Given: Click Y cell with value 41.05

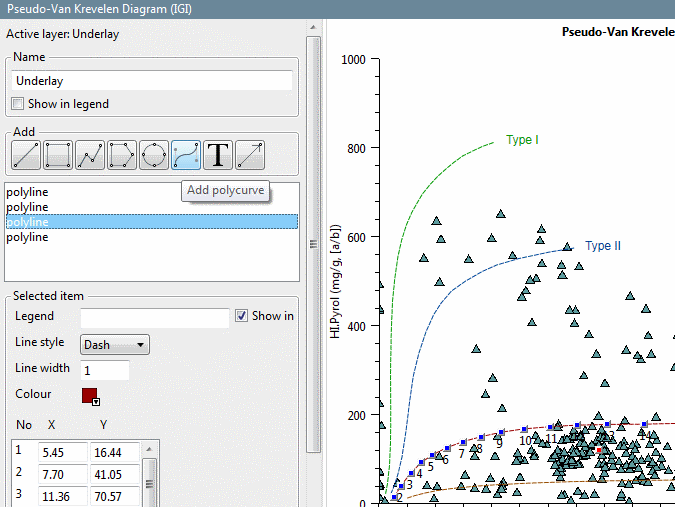Looking at the screenshot, I should pyautogui.click(x=115, y=475).
